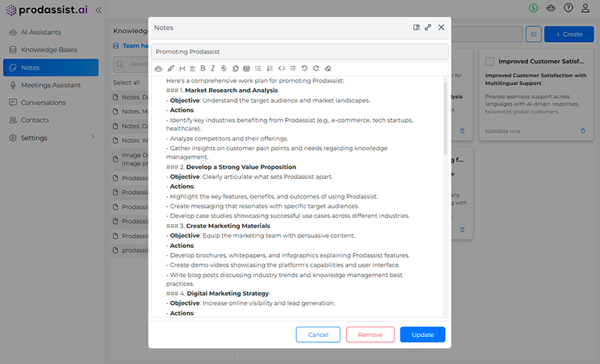Collapse the left sidebar with the double chevron
The height and width of the screenshot is (364, 600).
point(99,10)
